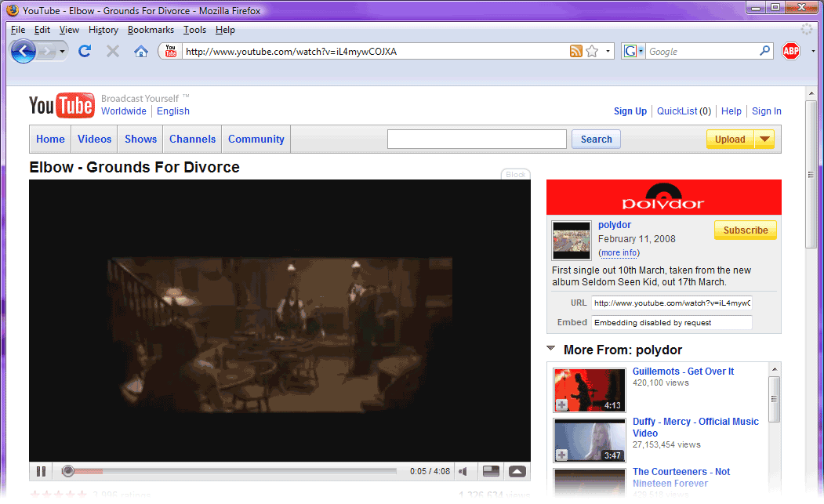
Task: Open the Adblock Plus ABP icon
Action: (791, 51)
